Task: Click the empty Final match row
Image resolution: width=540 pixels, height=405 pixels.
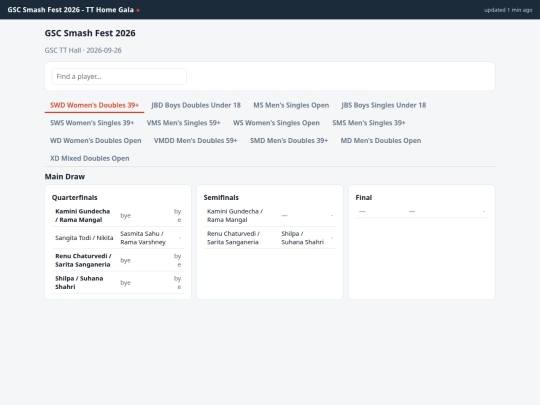Action: point(422,211)
